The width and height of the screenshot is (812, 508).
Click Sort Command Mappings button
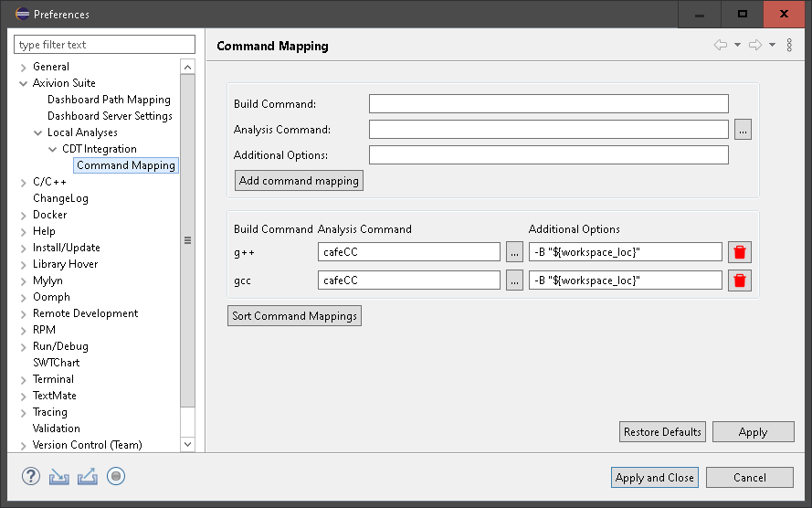(x=294, y=316)
